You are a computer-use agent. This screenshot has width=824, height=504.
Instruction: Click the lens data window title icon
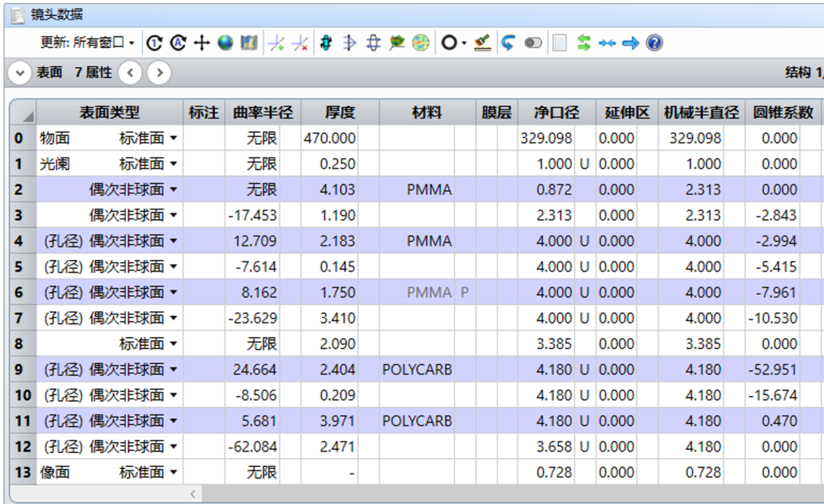pos(18,14)
